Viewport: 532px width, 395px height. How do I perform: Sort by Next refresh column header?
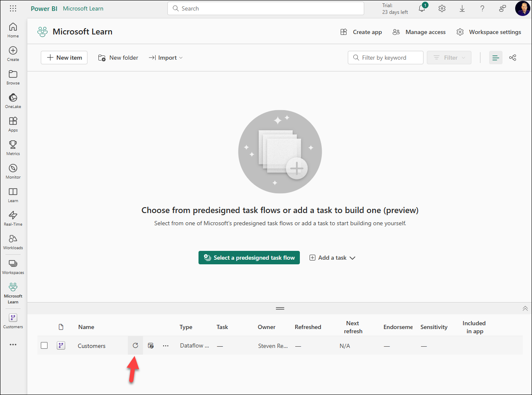(353, 327)
